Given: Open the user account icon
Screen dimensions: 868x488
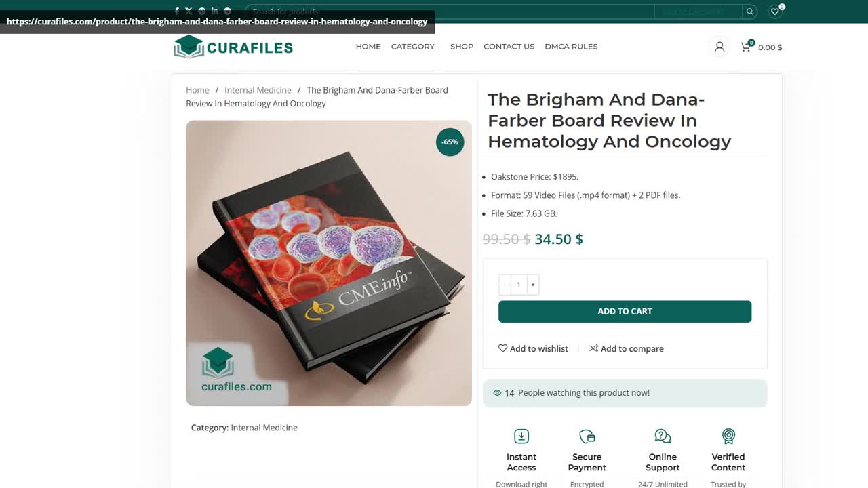Looking at the screenshot, I should 719,47.
